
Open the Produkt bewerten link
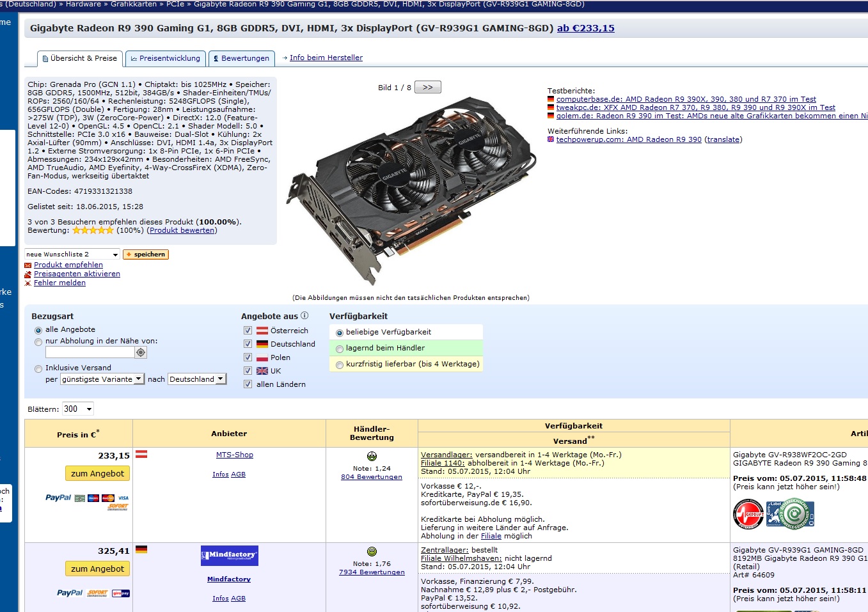coord(182,230)
